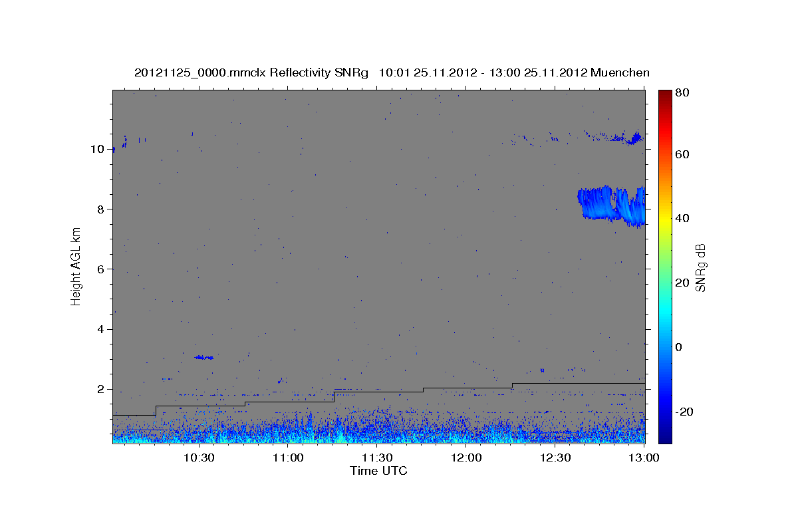Click the height tick label 4

click(x=101, y=329)
